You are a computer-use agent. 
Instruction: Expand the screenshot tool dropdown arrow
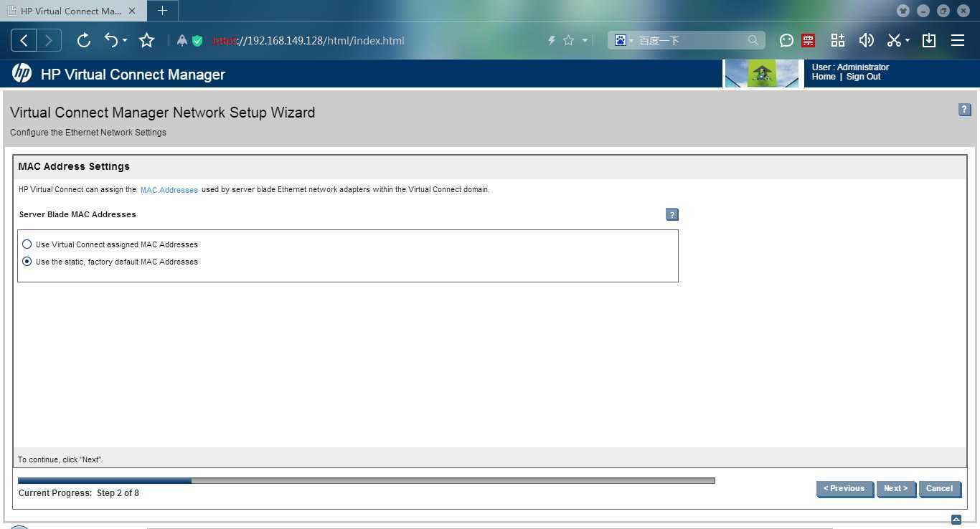tap(908, 41)
